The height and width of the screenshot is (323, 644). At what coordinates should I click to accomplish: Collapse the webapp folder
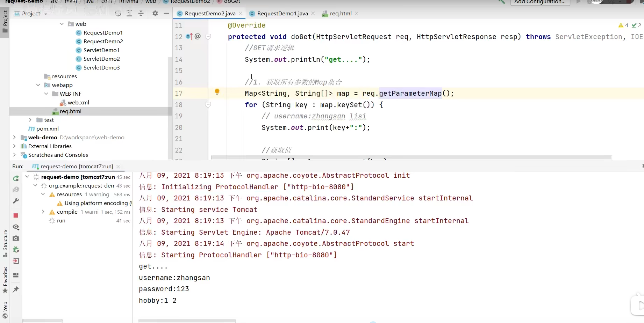click(38, 85)
